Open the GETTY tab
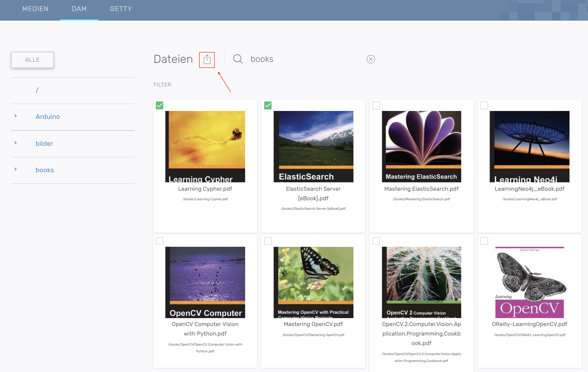 pyautogui.click(x=121, y=9)
